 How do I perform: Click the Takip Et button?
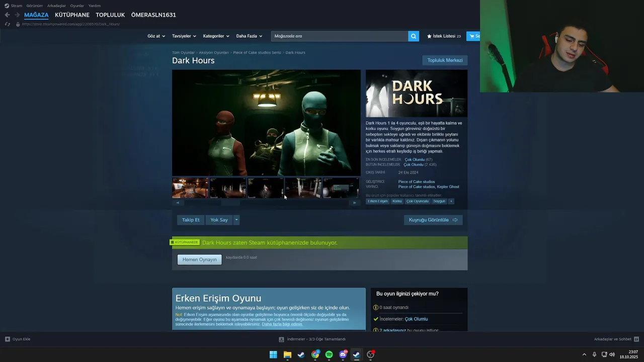[x=191, y=220]
